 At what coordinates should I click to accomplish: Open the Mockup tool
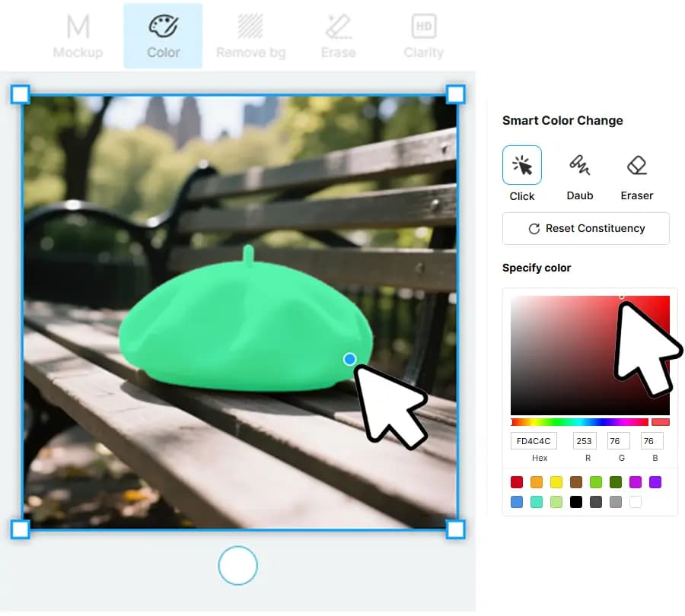[78, 36]
